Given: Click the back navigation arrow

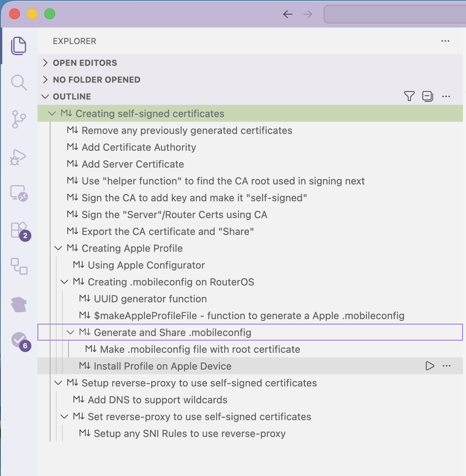Looking at the screenshot, I should pos(288,14).
